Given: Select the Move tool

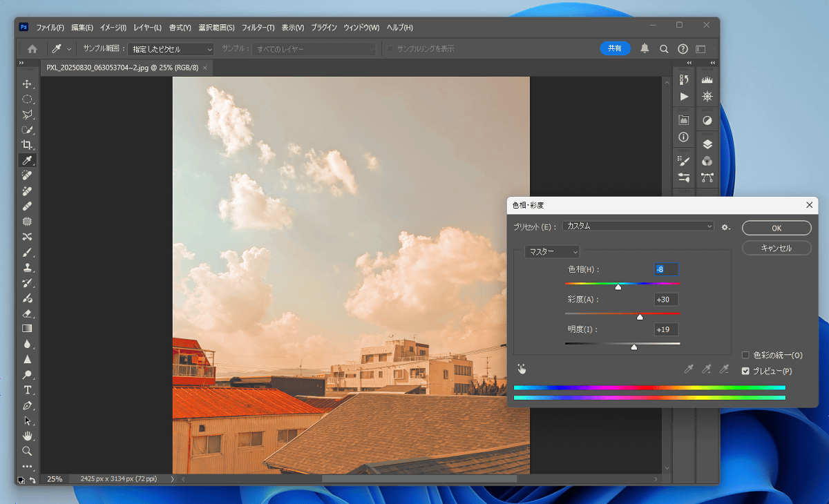Looking at the screenshot, I should pos(28,84).
